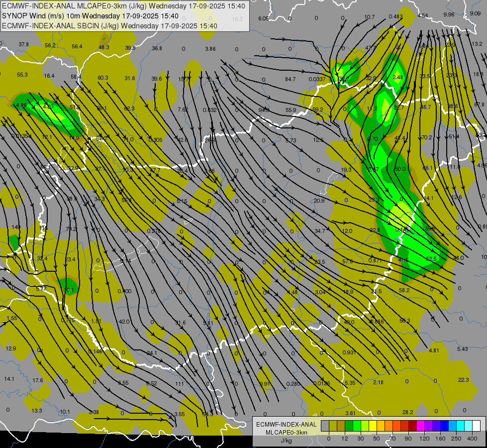Click the map value 4.54
This screenshot has width=487, height=448.
pyautogui.click(x=423, y=15)
